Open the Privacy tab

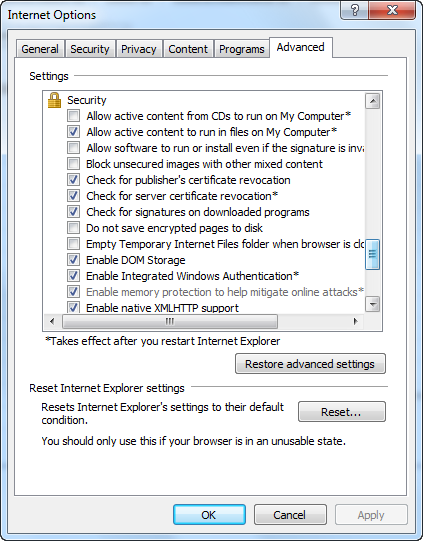click(139, 49)
